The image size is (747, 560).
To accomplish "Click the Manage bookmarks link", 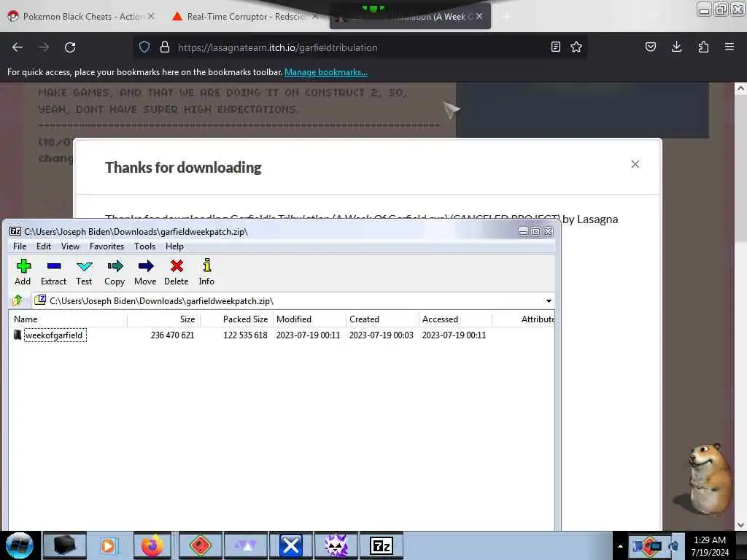I will 326,72.
